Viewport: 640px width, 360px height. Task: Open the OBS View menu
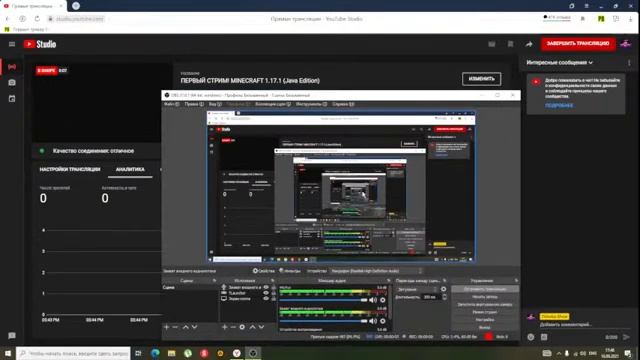[x=214, y=104]
